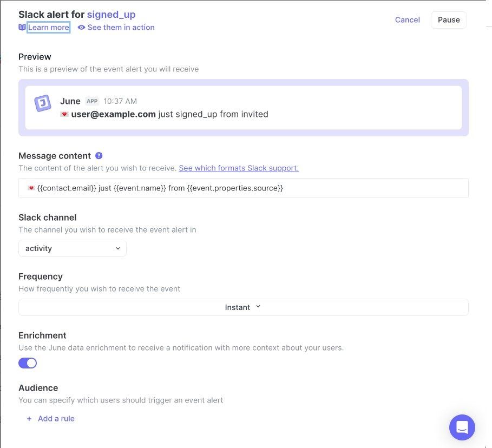Screen dimensions: 492x448
Task: Open the See them in action link
Action: pyautogui.click(x=121, y=28)
